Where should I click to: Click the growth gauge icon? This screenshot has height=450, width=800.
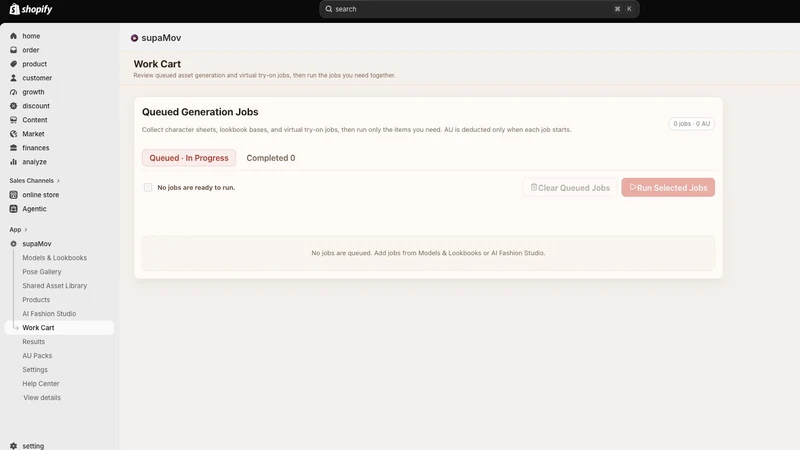click(x=13, y=92)
